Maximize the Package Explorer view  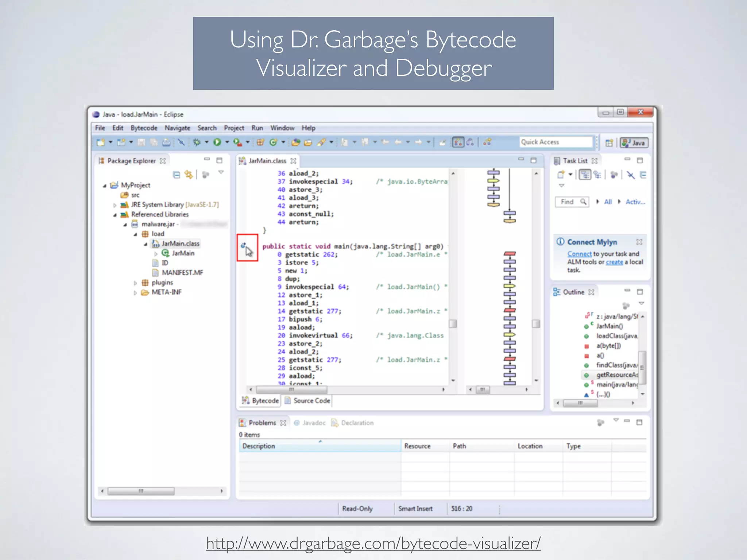click(220, 160)
